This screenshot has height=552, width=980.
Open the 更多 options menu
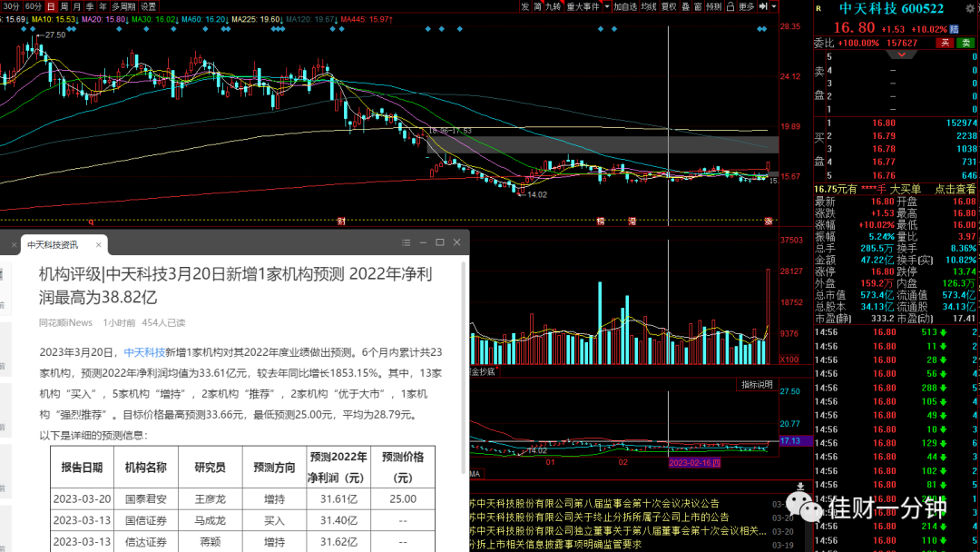(x=746, y=6)
